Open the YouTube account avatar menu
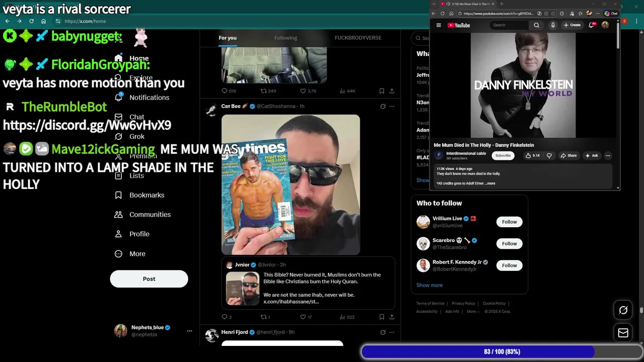 coord(605,25)
